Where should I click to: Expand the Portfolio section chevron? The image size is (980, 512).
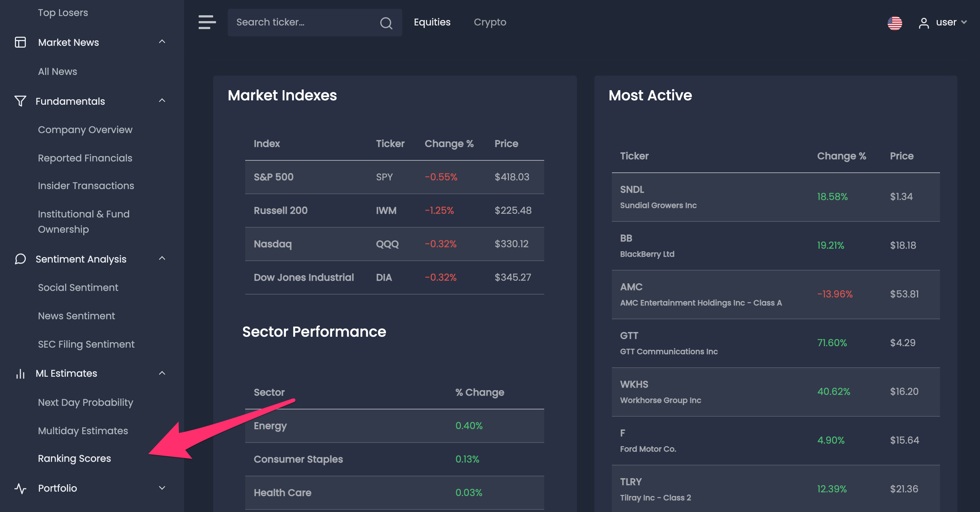coord(162,488)
